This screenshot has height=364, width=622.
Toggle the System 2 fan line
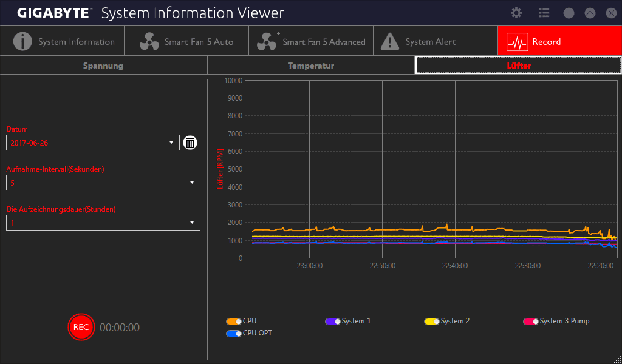point(432,321)
